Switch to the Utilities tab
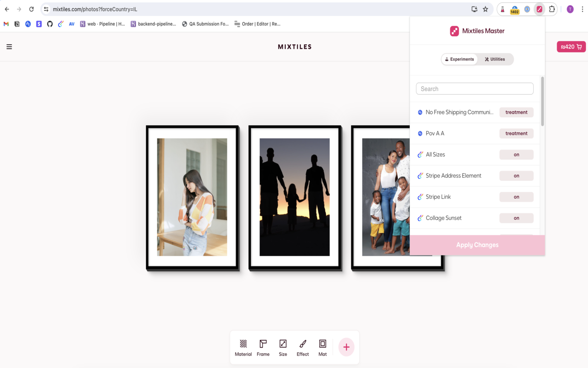 [496, 59]
